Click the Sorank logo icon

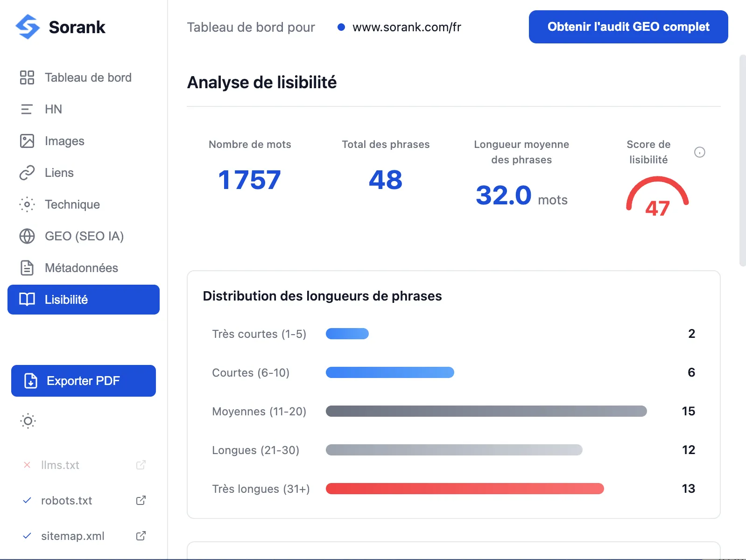coord(28,27)
